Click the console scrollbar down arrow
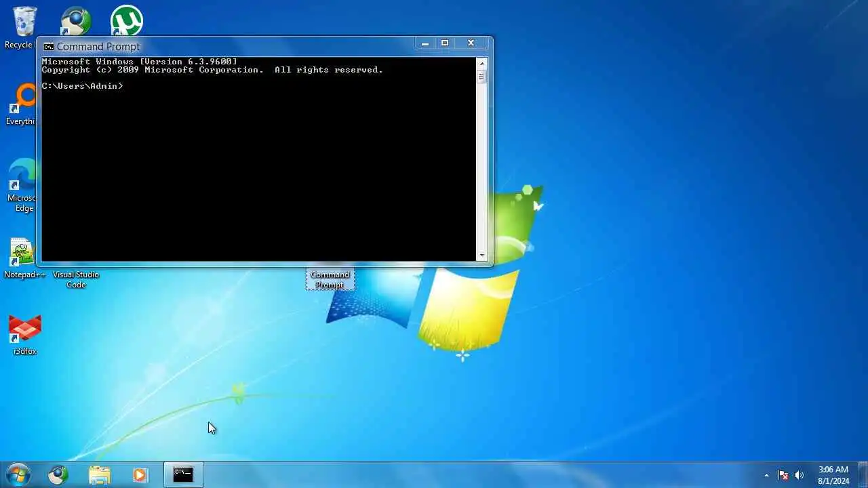 click(x=482, y=256)
